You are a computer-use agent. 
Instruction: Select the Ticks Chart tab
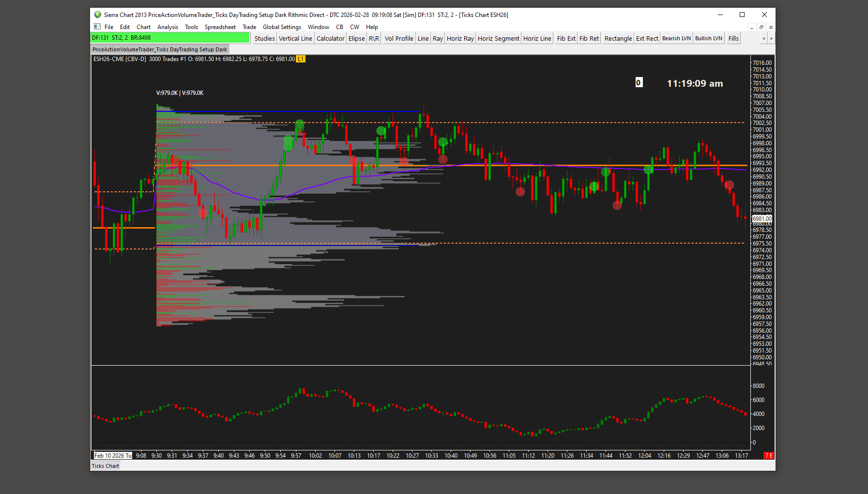tap(106, 466)
